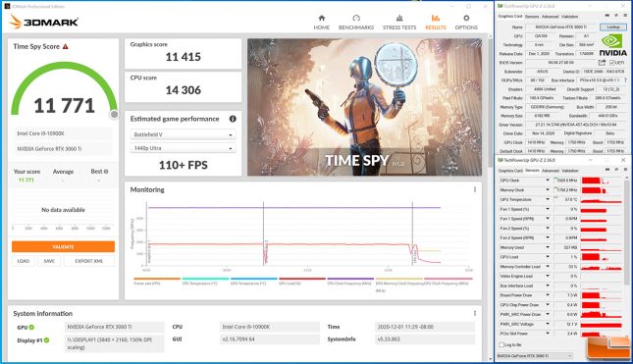Image resolution: width=633 pixels, height=364 pixels.
Task: Open the Advanced tab in upper GPU-Z
Action: (x=550, y=17)
